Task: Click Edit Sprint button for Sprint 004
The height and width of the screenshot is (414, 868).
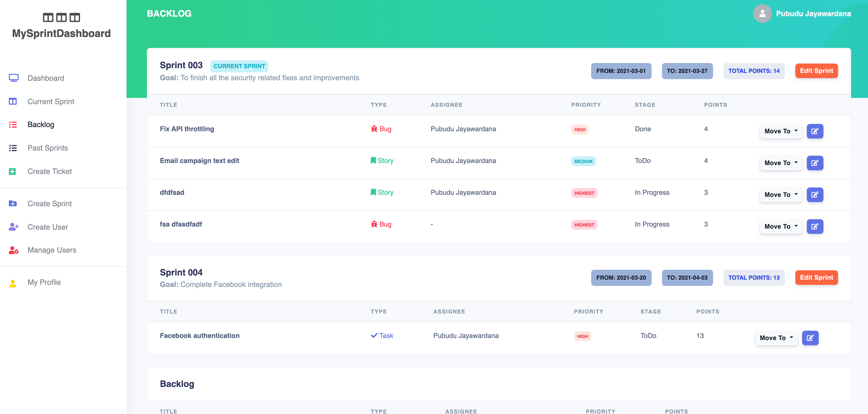Action: [816, 278]
